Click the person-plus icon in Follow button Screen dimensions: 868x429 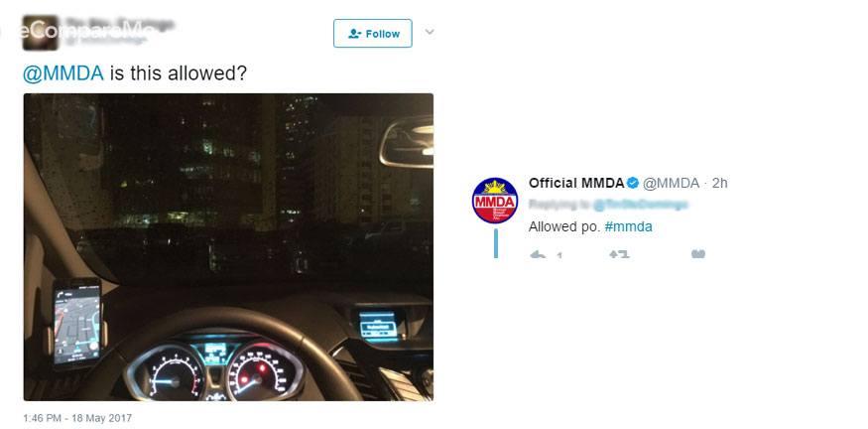pos(355,34)
